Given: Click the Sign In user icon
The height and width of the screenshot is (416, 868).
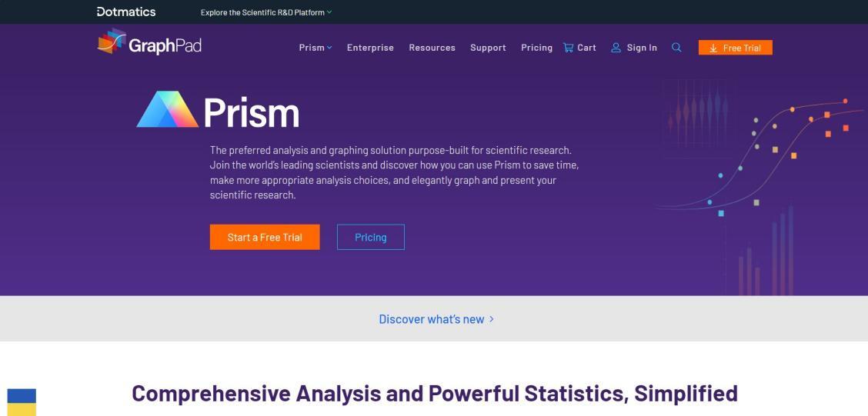Looking at the screenshot, I should (x=616, y=48).
